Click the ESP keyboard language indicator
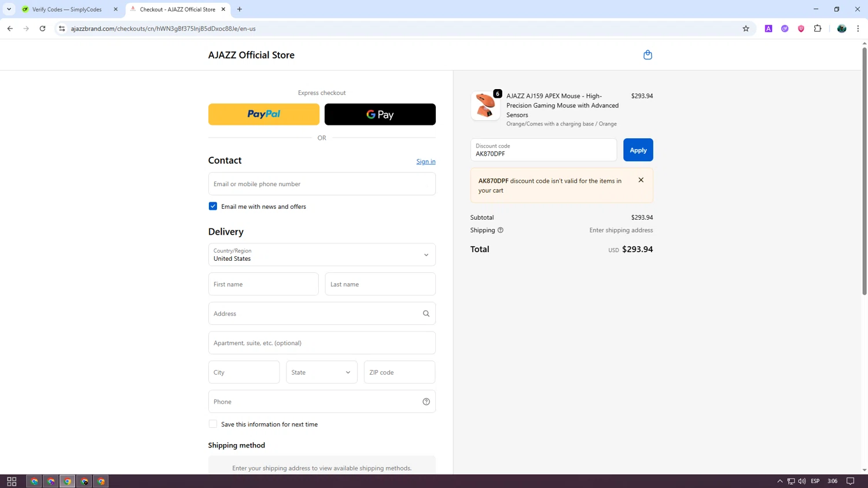 [815, 481]
